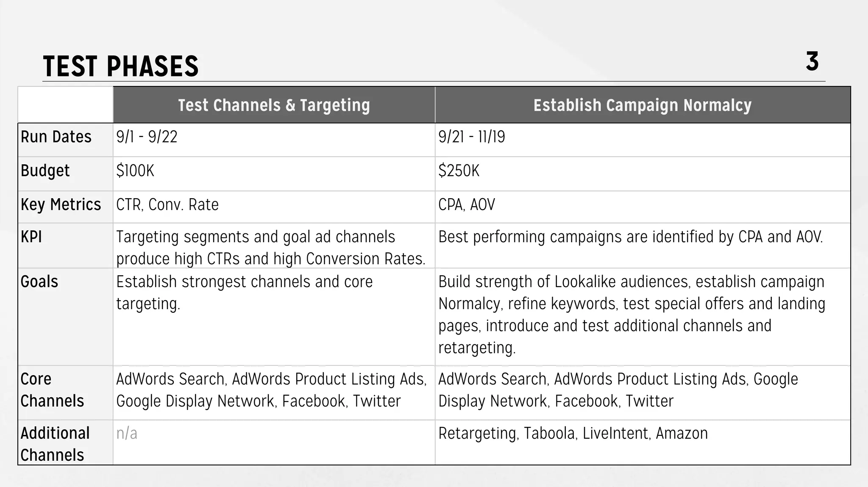The image size is (868, 487).
Task: Select the 'Test Channels & Targeting' column header
Action: (x=274, y=105)
